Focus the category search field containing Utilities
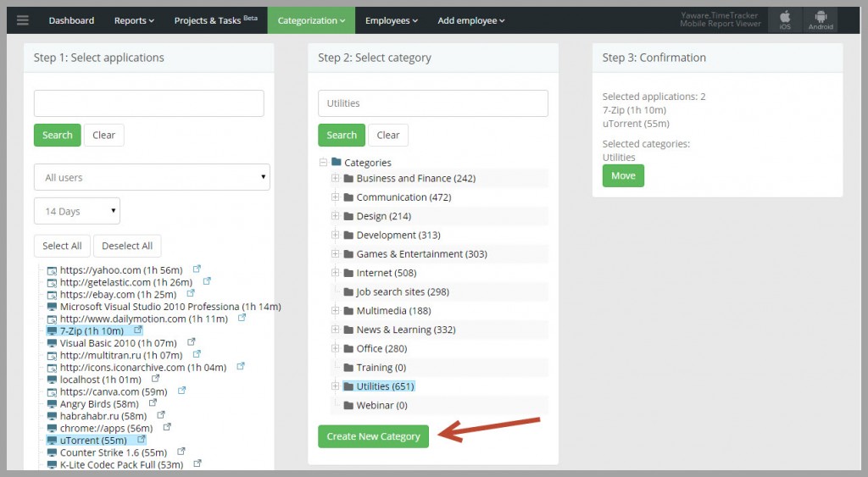Image resolution: width=868 pixels, height=477 pixels. 433,103
